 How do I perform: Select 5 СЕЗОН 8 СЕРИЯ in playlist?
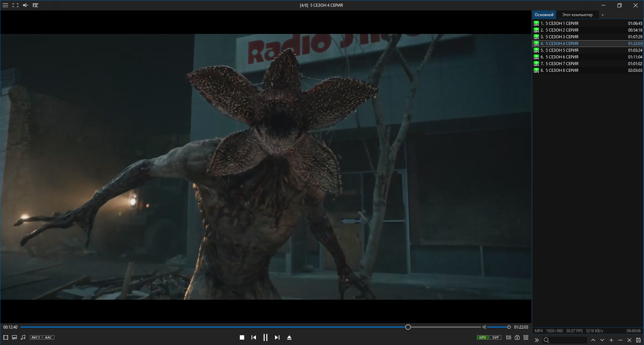click(588, 70)
